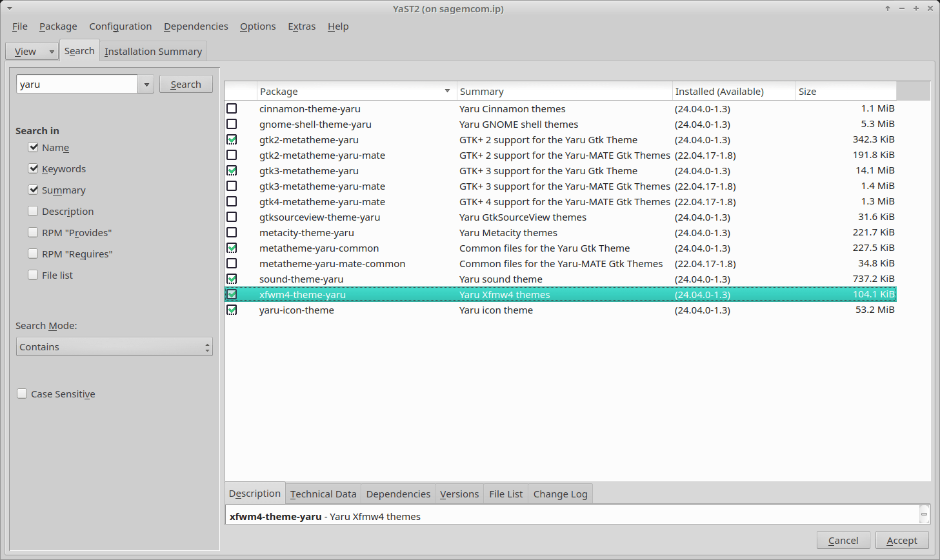Click the Cancel button
940x560 pixels.
[843, 541]
